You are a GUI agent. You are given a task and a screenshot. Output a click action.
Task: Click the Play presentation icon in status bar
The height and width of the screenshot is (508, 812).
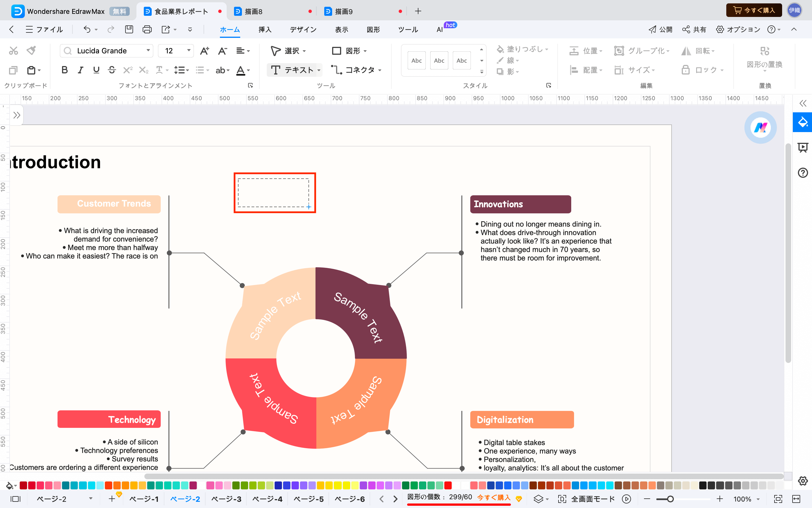pyautogui.click(x=626, y=499)
